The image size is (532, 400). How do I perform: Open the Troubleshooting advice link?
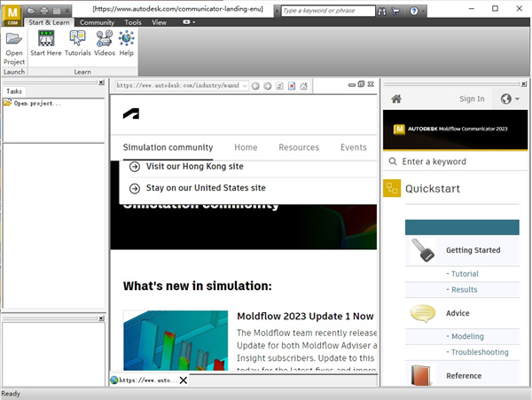(480, 352)
